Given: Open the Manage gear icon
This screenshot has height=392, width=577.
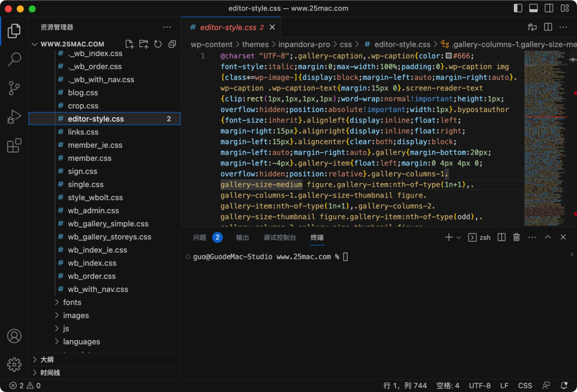Looking at the screenshot, I should [x=14, y=364].
